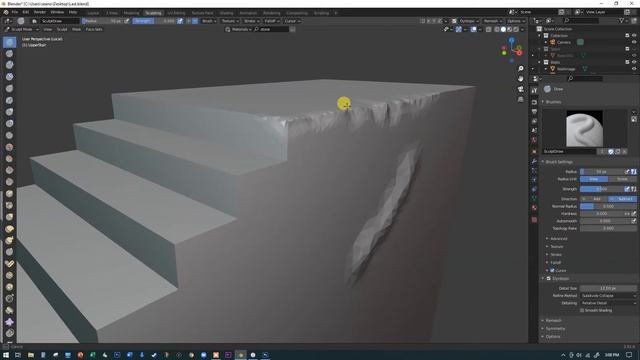The image size is (640, 360).
Task: Open the Falloff dropdown in header
Action: coord(271,21)
